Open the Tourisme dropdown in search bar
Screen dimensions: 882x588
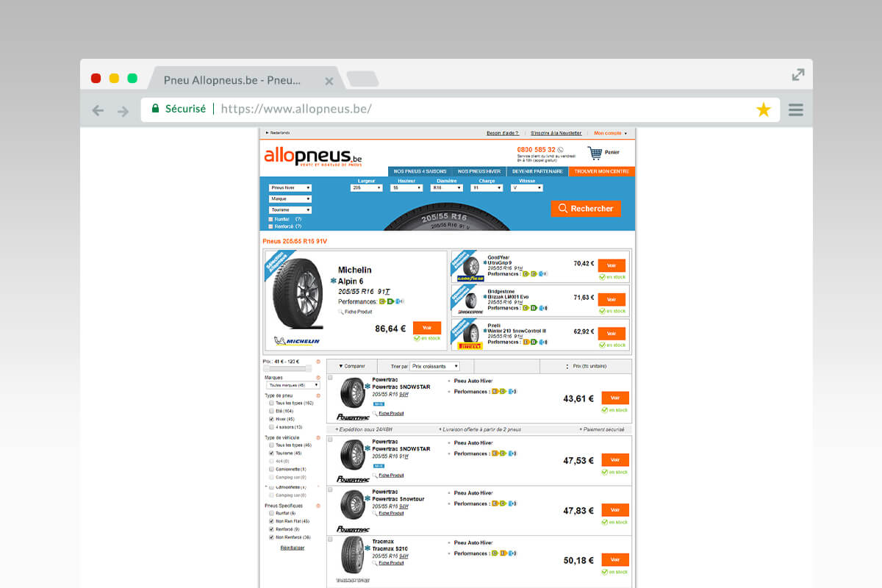coord(290,210)
